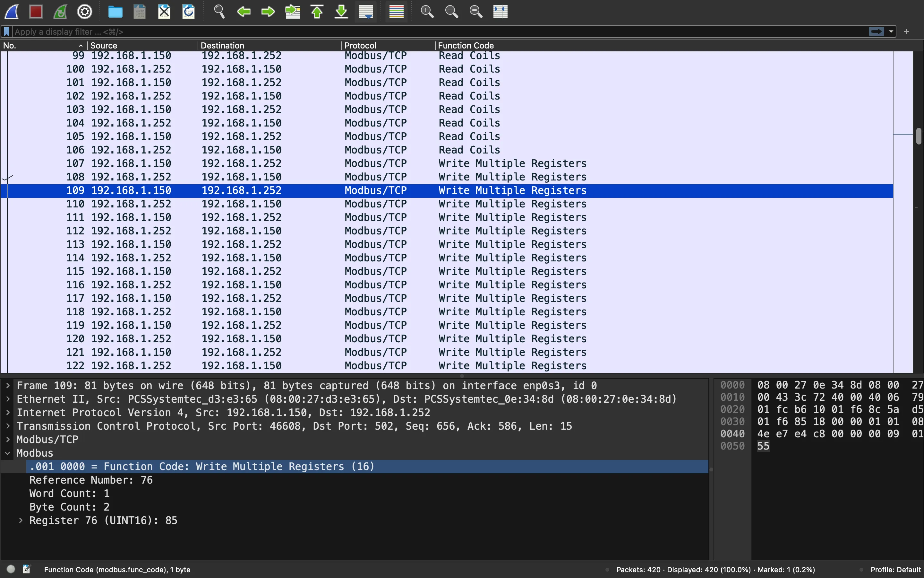The image size is (924, 578).
Task: Click hex offset row 0020 first byte 01
Action: tap(763, 409)
